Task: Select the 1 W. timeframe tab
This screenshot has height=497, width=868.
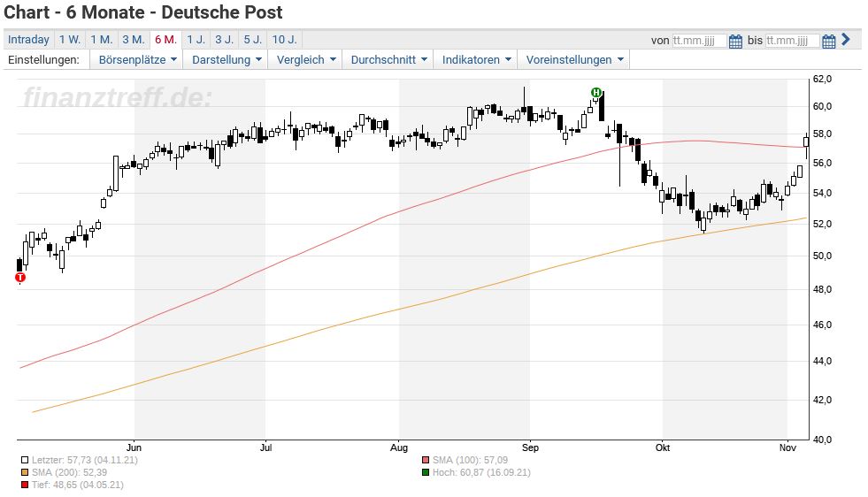Action: point(70,40)
